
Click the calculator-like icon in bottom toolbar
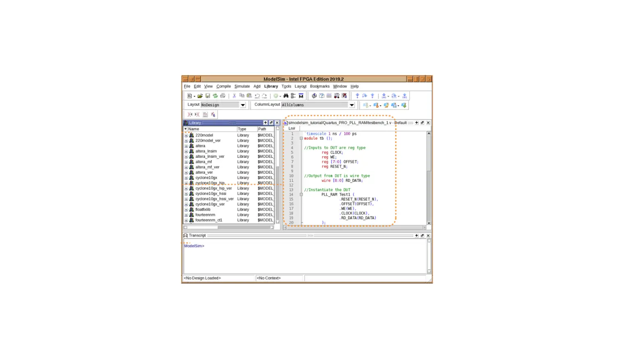pos(205,115)
